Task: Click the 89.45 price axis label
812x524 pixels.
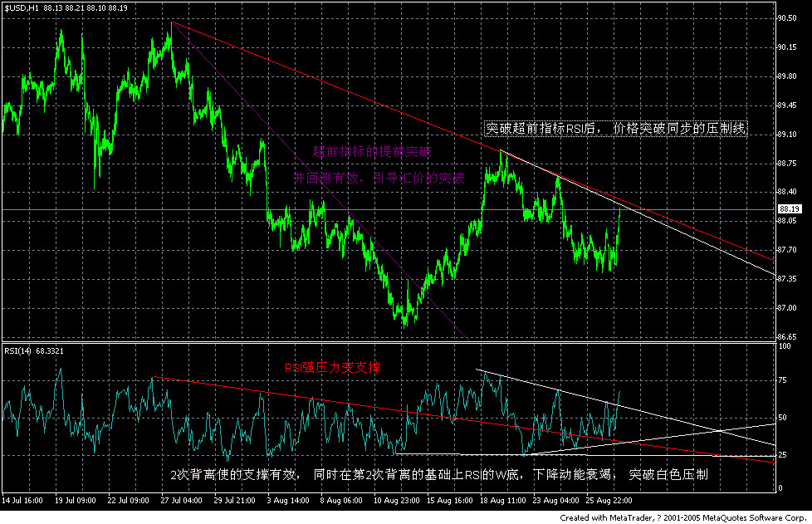Action: coord(787,105)
